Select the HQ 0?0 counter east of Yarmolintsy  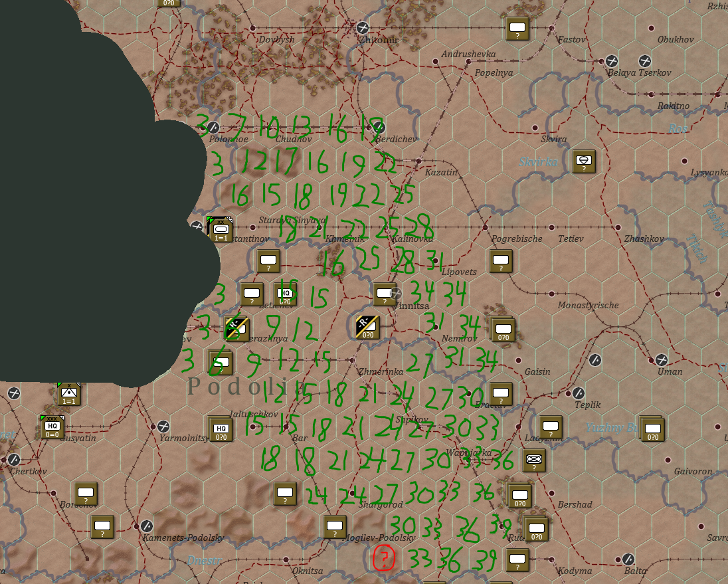pyautogui.click(x=221, y=428)
